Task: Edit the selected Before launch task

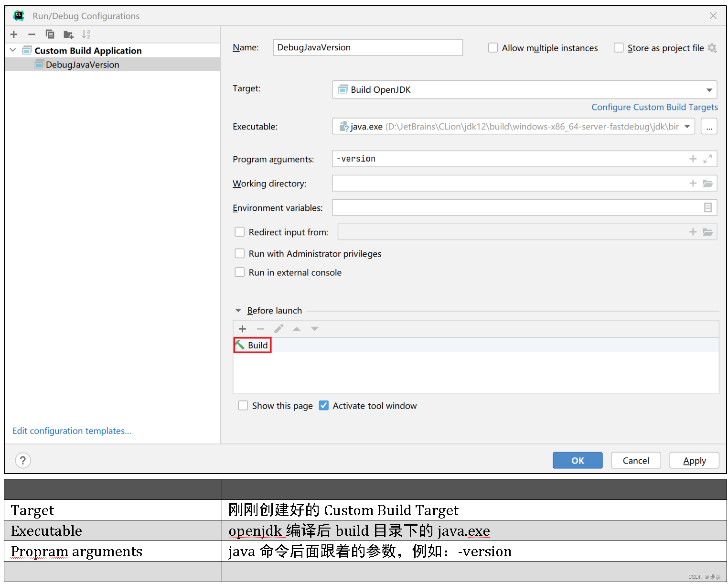Action: (x=278, y=329)
